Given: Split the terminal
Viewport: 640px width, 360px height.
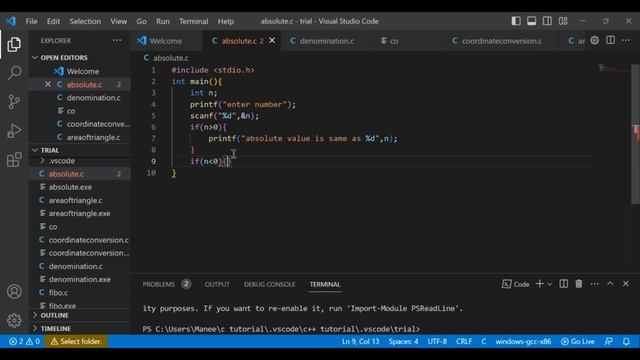Looking at the screenshot, I should [x=563, y=284].
